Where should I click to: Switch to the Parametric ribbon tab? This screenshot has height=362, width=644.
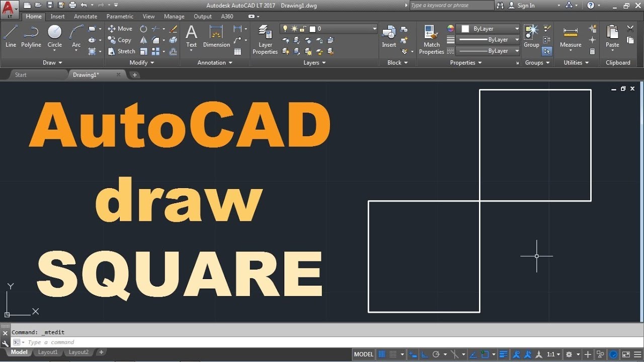click(x=120, y=17)
